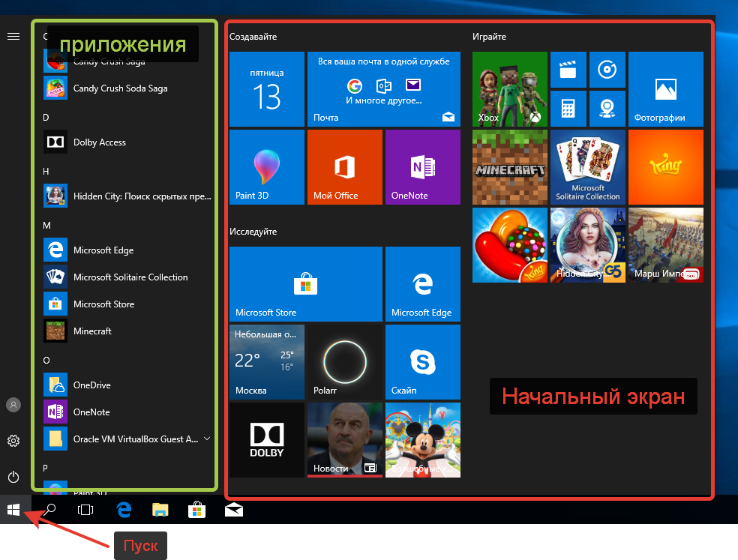This screenshot has height=560, width=738.
Task: Open the Groove Music disc tile
Action: tap(607, 70)
